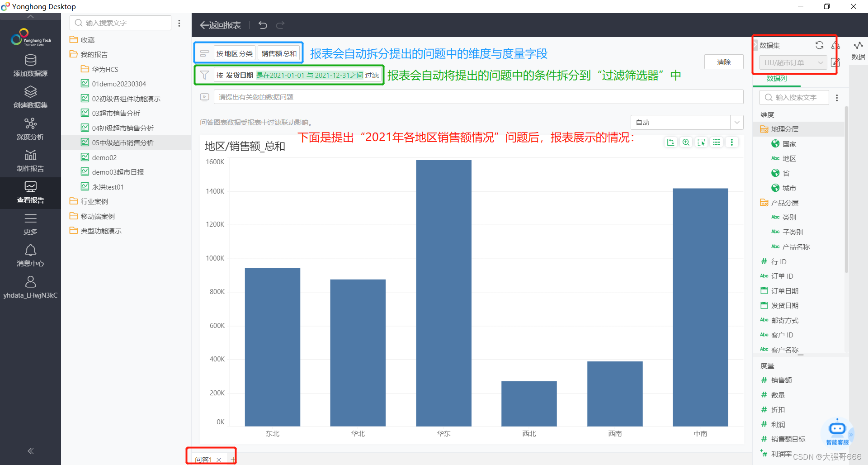Click the query fields icon beside 按 地区 分类
868x465 pixels.
(204, 53)
